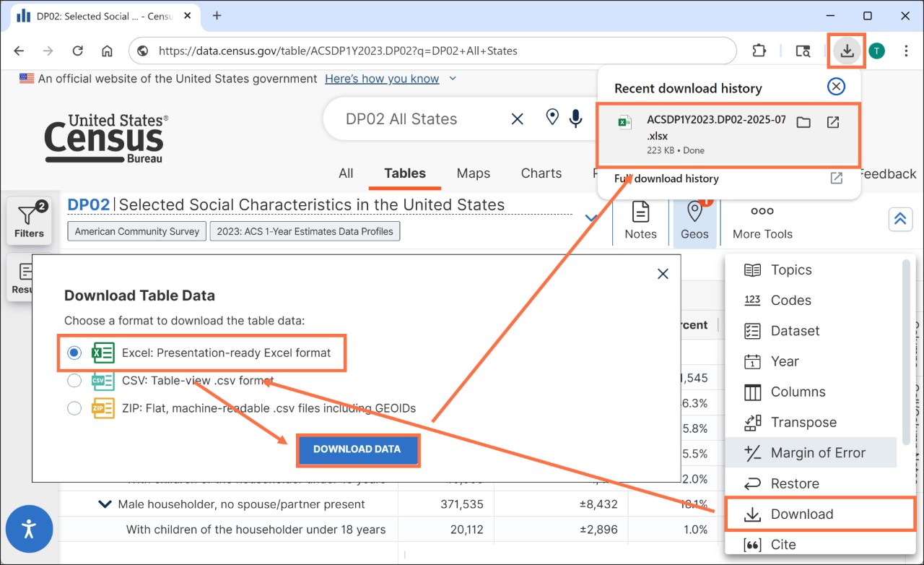Image resolution: width=924 pixels, height=565 pixels.
Task: Open a new browser tab with plus icon
Action: point(217,15)
